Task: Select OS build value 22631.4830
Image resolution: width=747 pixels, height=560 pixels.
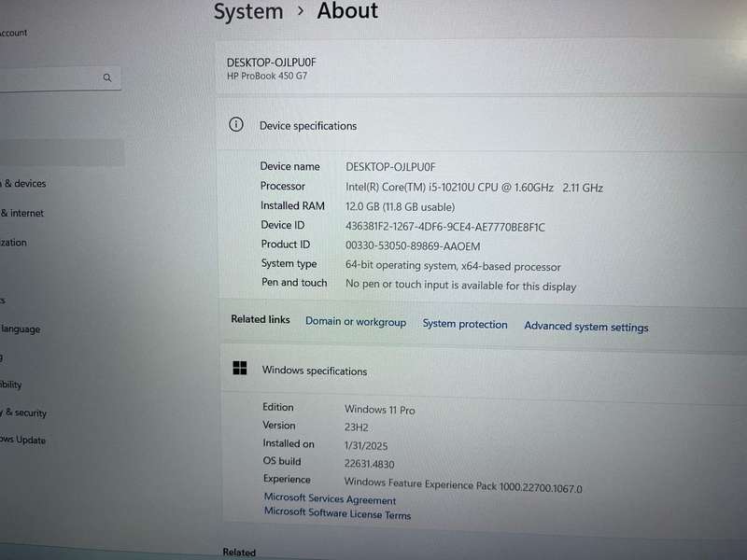Action: click(x=369, y=463)
